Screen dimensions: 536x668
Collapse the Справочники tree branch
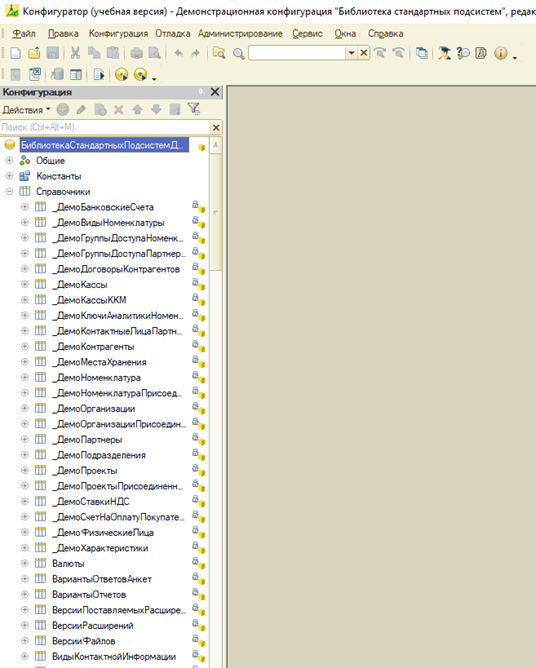tap(9, 191)
